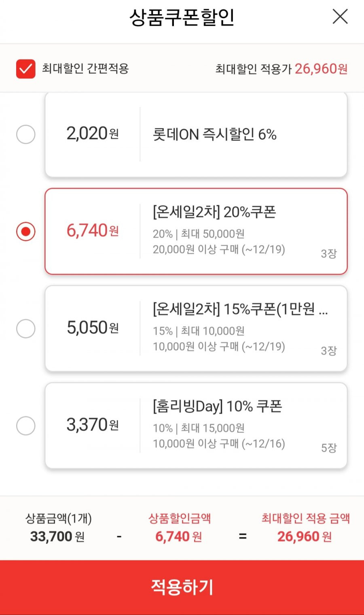Uncheck the 최대할인 간편적용 checkbox

coord(26,68)
